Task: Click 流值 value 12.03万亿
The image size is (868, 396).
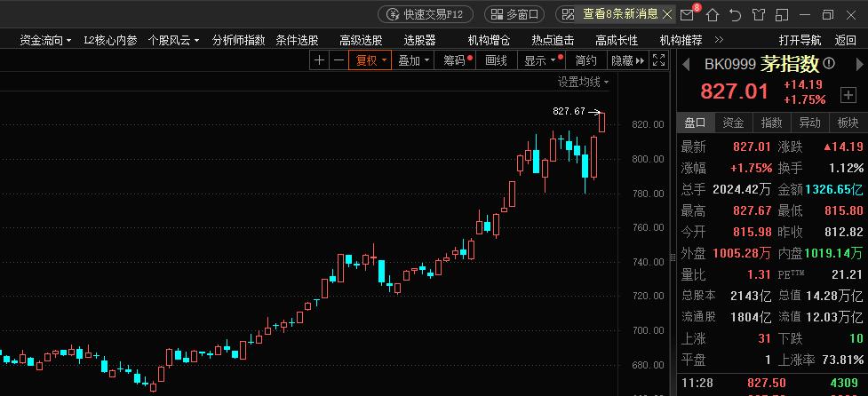Action: point(833,317)
